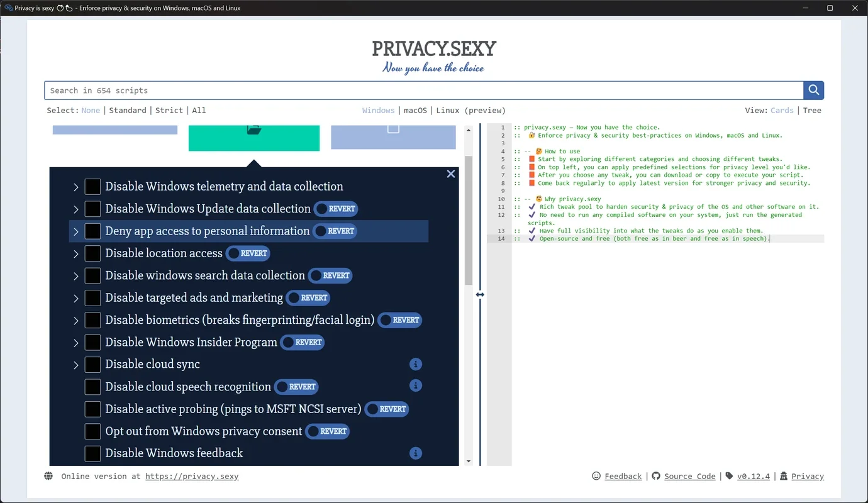Screen dimensions: 868x503
Task: Click Opt out from Windows privacy consent checkbox
Action: (x=92, y=431)
